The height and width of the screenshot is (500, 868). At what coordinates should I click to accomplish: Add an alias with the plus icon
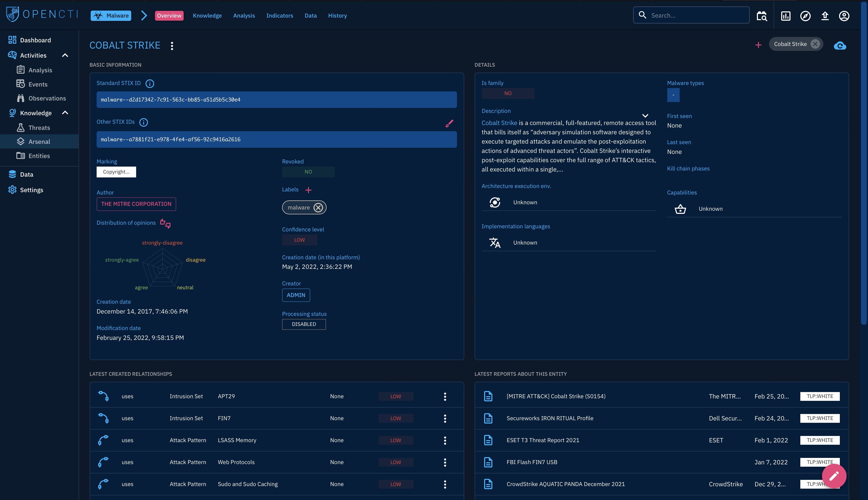pyautogui.click(x=758, y=45)
